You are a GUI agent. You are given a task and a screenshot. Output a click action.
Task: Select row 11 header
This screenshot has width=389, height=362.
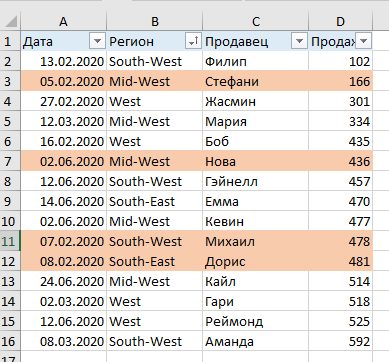click(x=10, y=241)
